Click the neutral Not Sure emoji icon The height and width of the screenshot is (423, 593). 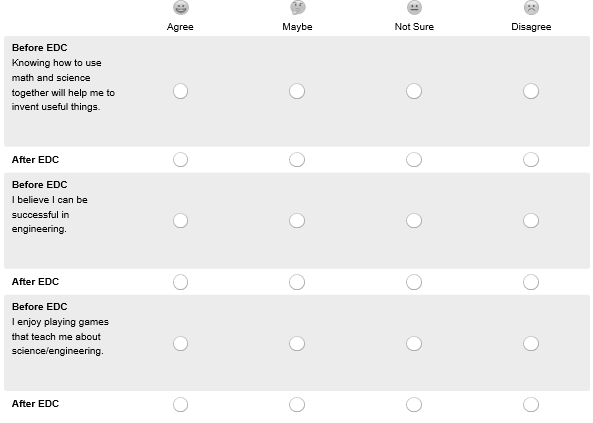pyautogui.click(x=414, y=7)
